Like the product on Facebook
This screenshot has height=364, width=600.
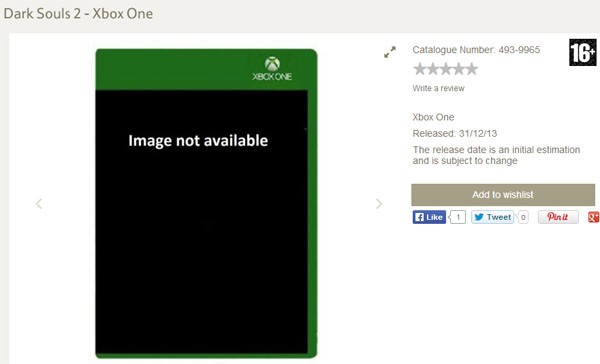click(429, 217)
